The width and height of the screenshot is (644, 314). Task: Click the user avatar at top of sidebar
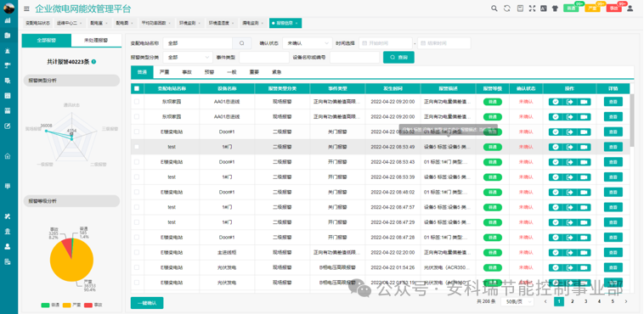pyautogui.click(x=8, y=8)
